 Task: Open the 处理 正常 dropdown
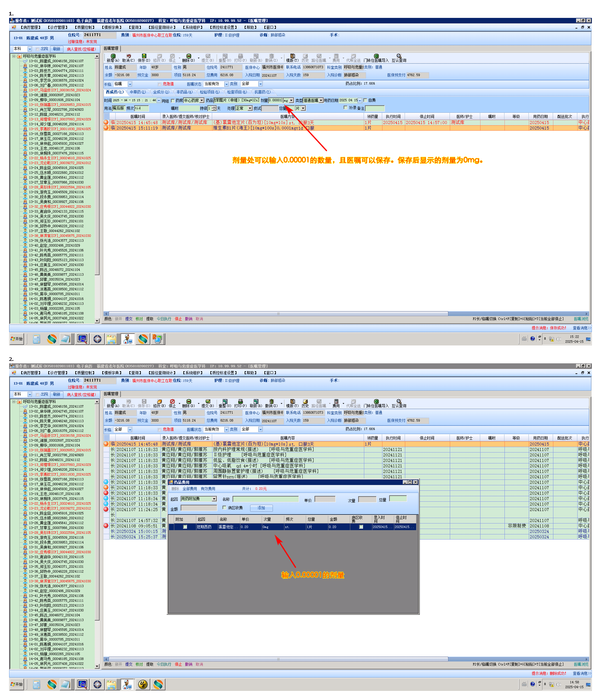[x=250, y=109]
